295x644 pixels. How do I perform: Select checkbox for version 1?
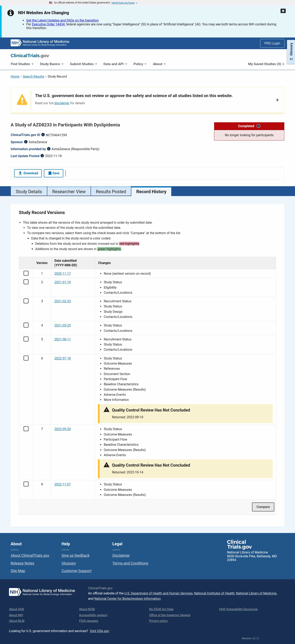pos(26,273)
